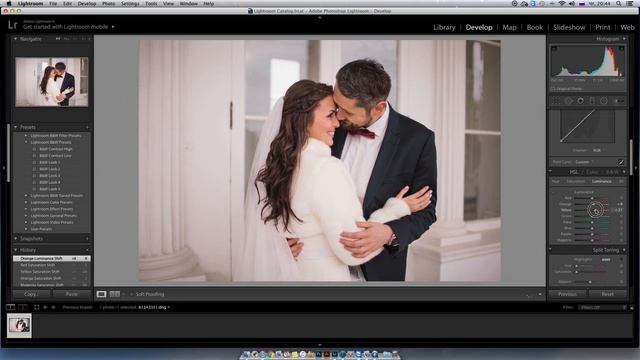Click the Red luminance slider handle
Screen dimensions: 640x360
592,198
